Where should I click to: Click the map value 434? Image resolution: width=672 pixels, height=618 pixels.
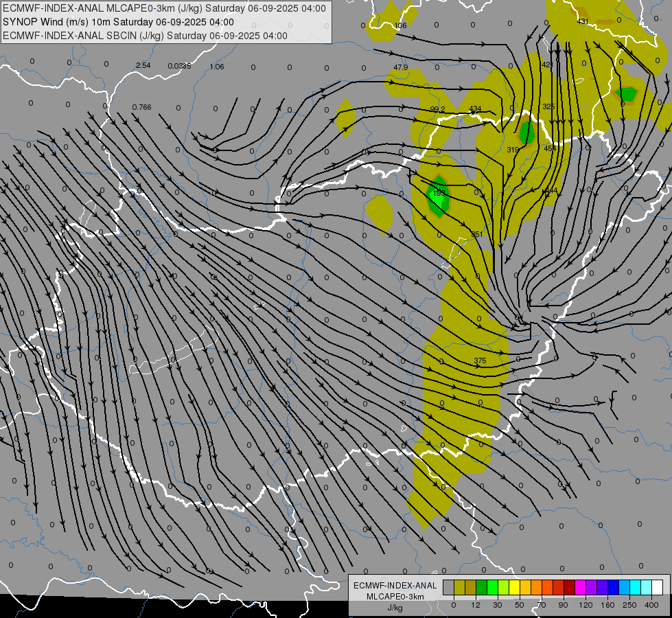tap(475, 108)
